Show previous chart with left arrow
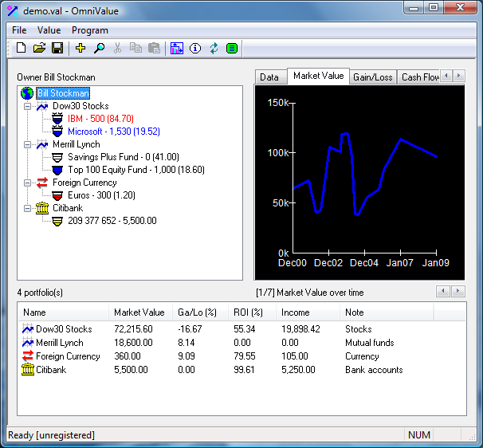The width and height of the screenshot is (483, 448). click(443, 291)
